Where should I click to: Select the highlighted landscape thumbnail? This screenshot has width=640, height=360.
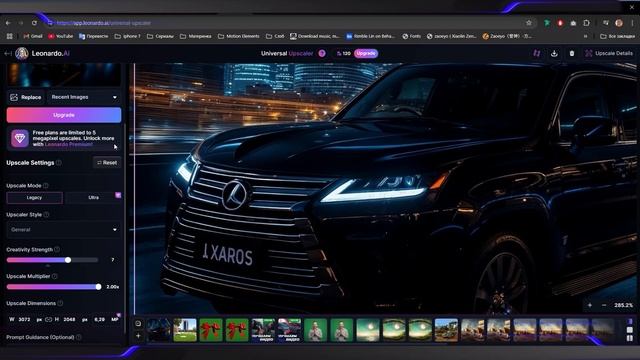446,330
